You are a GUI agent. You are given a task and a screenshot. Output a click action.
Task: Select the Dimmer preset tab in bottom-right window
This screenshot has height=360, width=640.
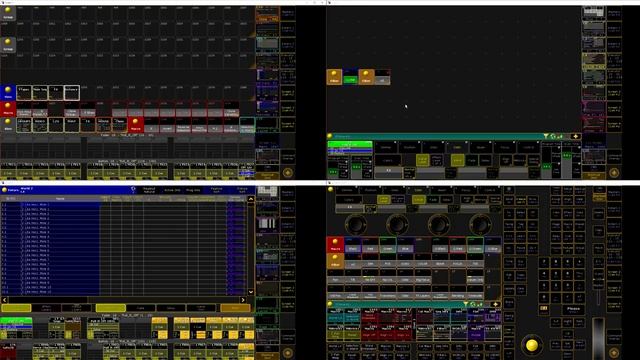click(347, 190)
